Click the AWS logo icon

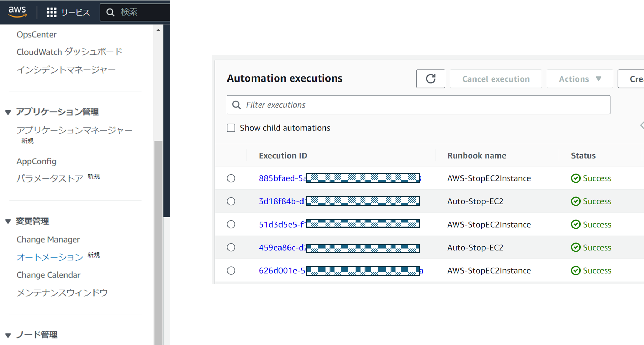[x=17, y=11]
